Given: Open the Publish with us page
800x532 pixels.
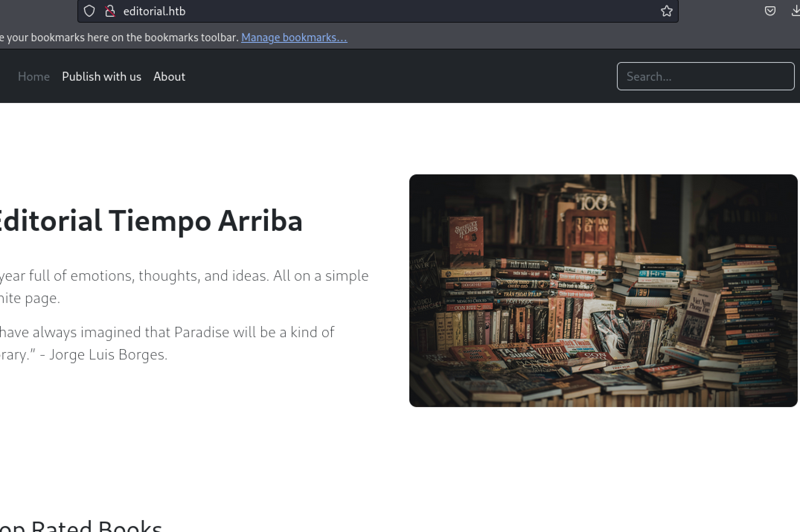Looking at the screenshot, I should (x=102, y=77).
